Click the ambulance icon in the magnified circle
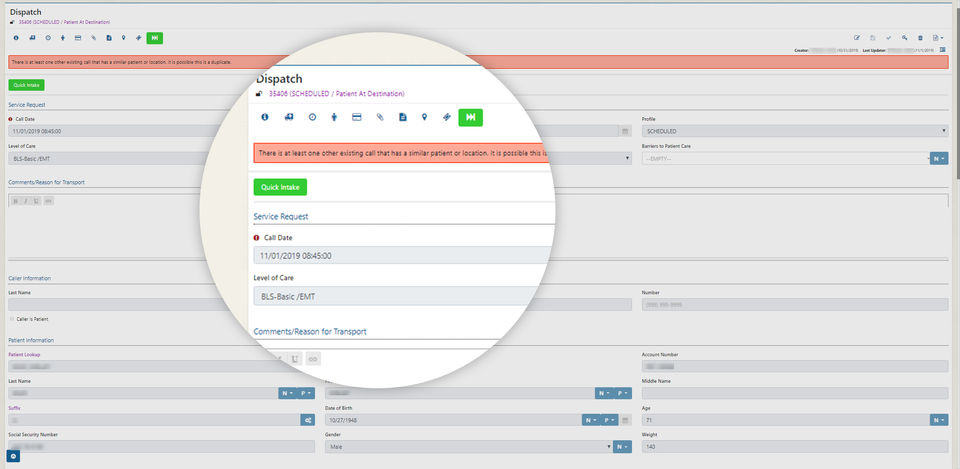The image size is (960, 469). point(289,117)
